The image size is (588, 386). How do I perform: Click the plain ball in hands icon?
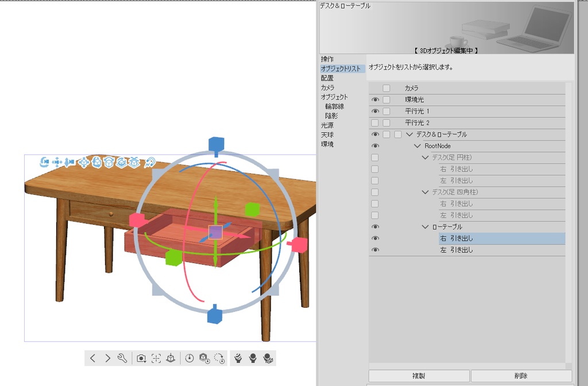pos(253,358)
